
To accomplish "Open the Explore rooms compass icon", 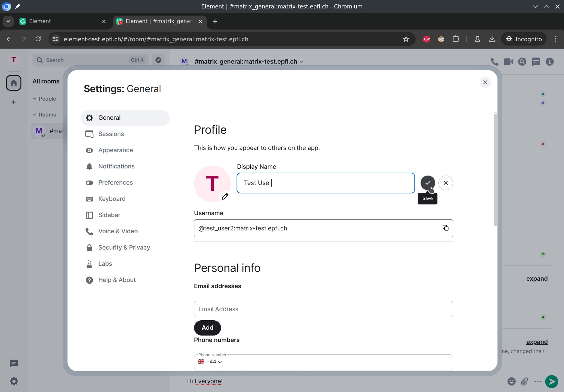I will tap(158, 60).
